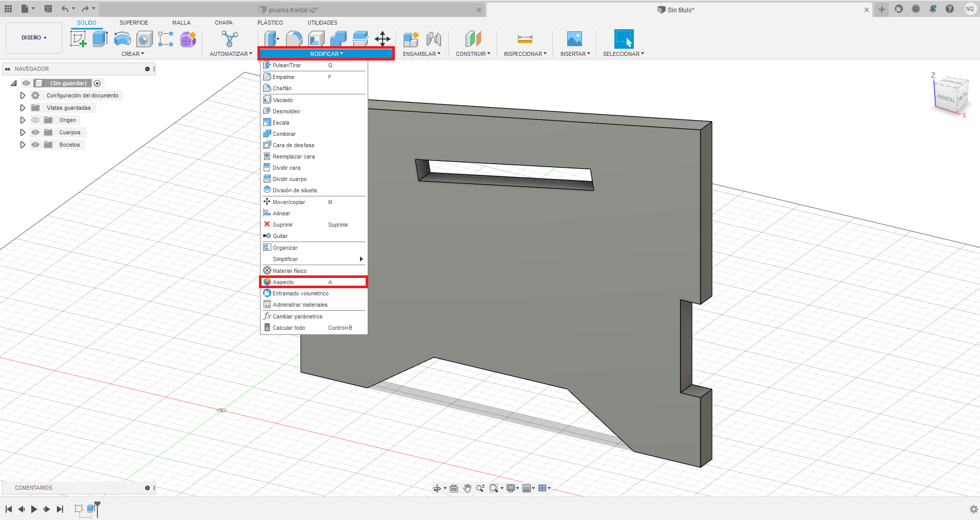980x520 pixels.
Task: Click the Measure icon under Inspeccionar
Action: pyautogui.click(x=525, y=39)
